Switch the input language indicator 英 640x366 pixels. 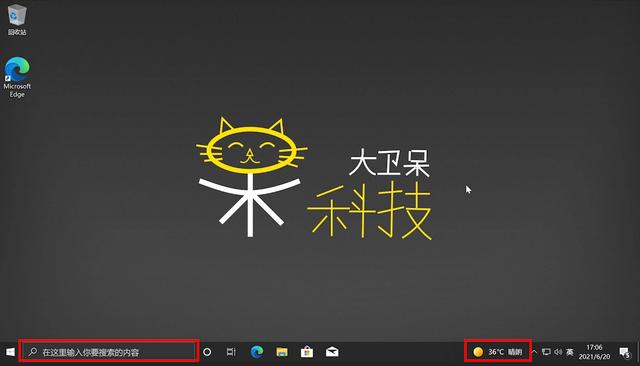570,352
